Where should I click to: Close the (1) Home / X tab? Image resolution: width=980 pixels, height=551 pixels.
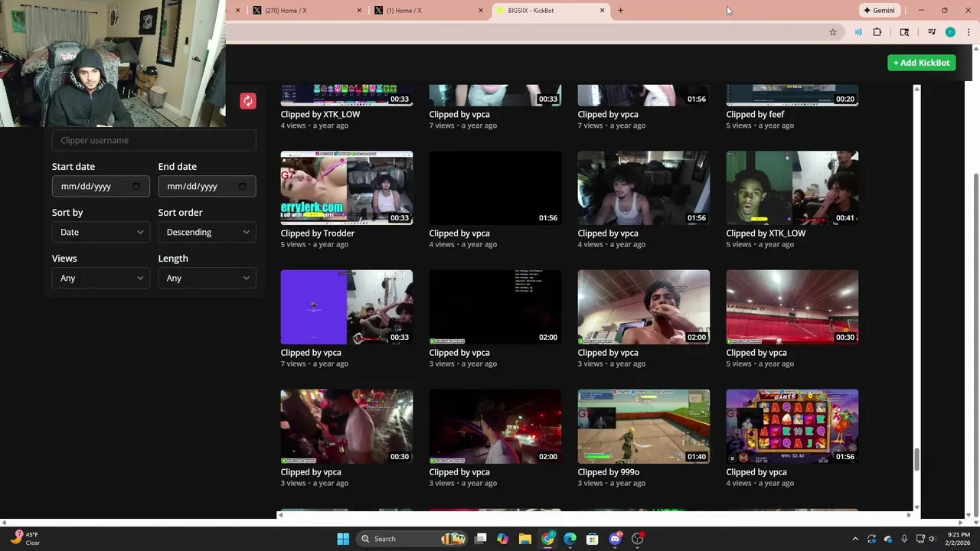pos(481,10)
